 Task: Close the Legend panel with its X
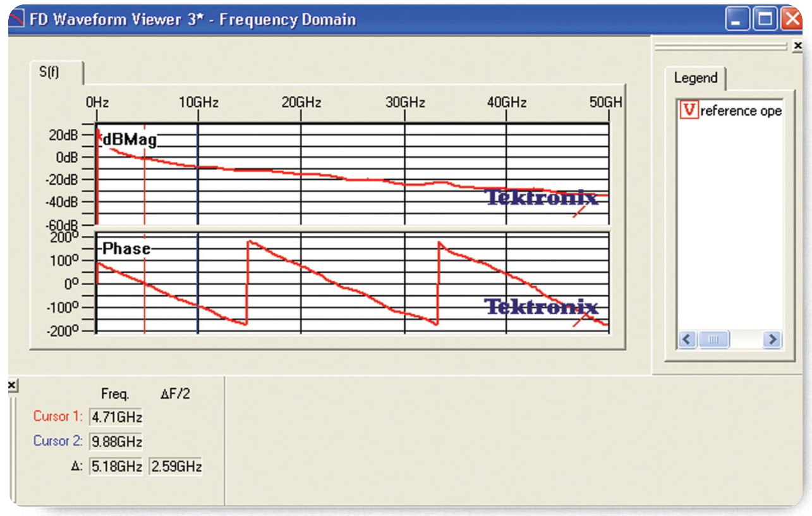point(797,45)
